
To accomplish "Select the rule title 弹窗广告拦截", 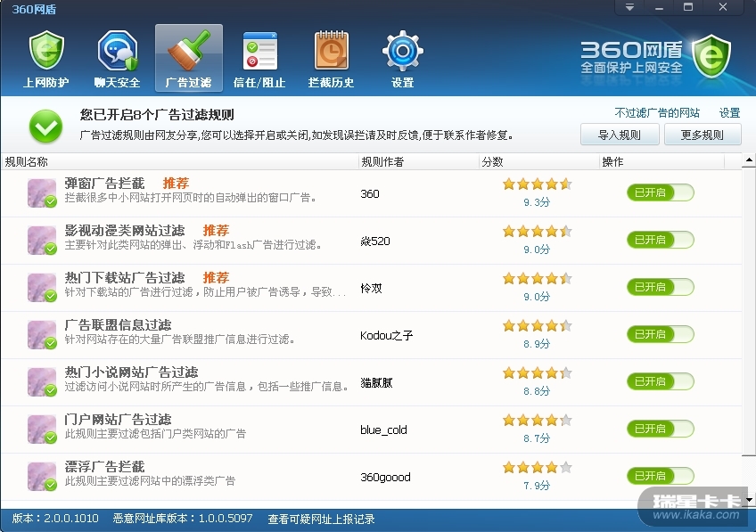I will pyautogui.click(x=104, y=183).
